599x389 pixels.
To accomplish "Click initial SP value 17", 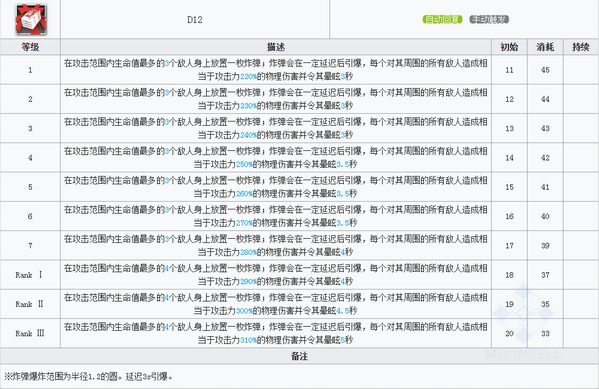I will coord(509,246).
